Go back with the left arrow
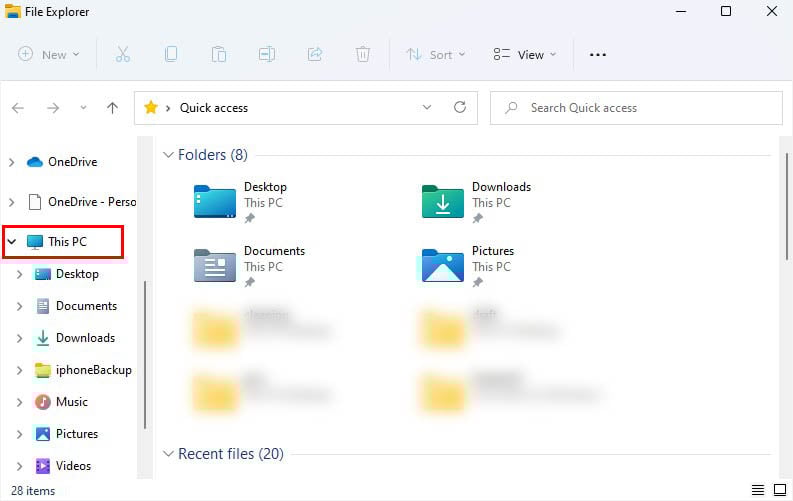 coord(18,108)
